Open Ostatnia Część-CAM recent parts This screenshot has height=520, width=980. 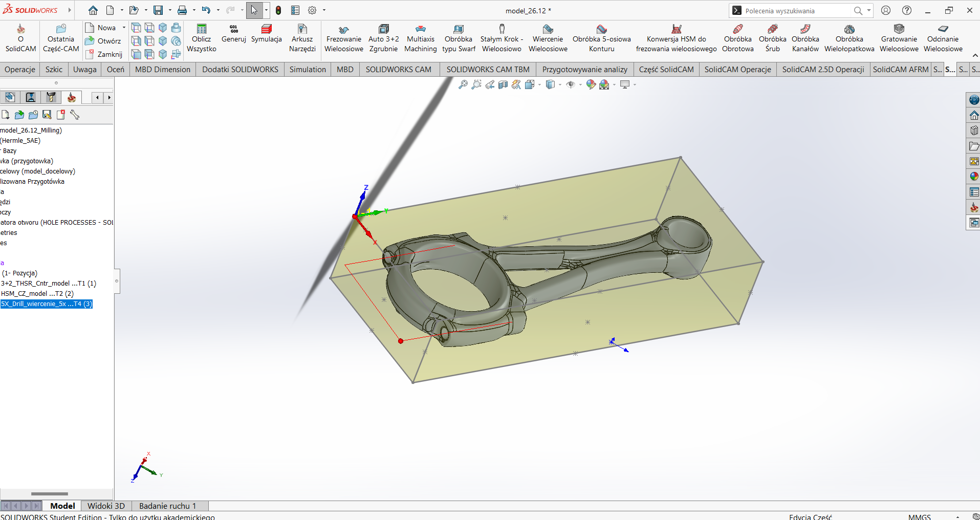tap(61, 38)
